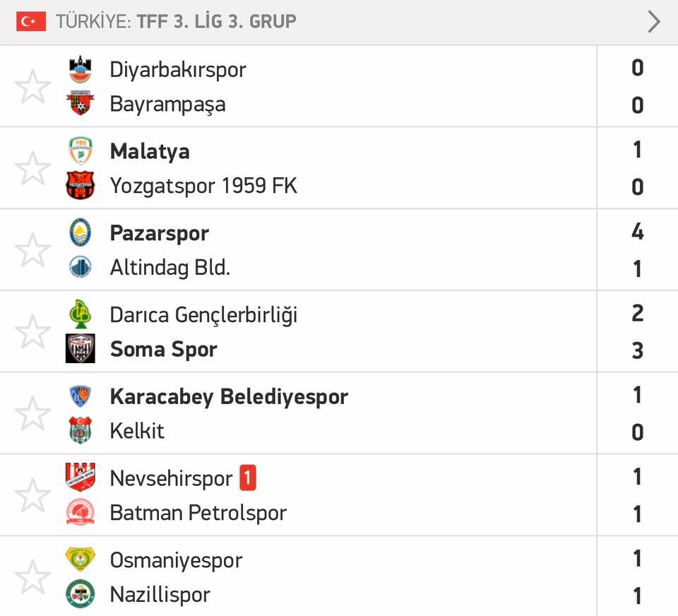The height and width of the screenshot is (616, 678).
Task: Click the Nazillispor team logo
Action: (x=81, y=593)
